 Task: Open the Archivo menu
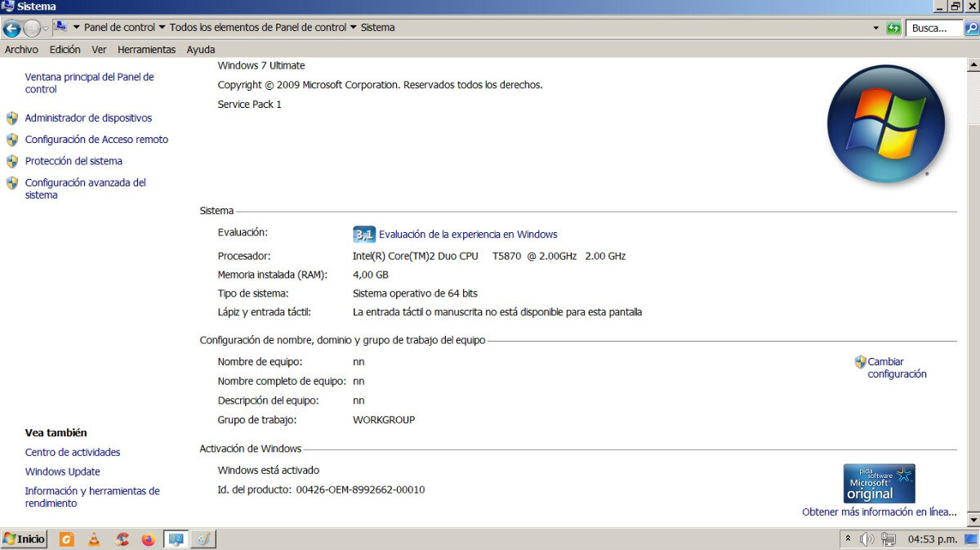pos(21,50)
